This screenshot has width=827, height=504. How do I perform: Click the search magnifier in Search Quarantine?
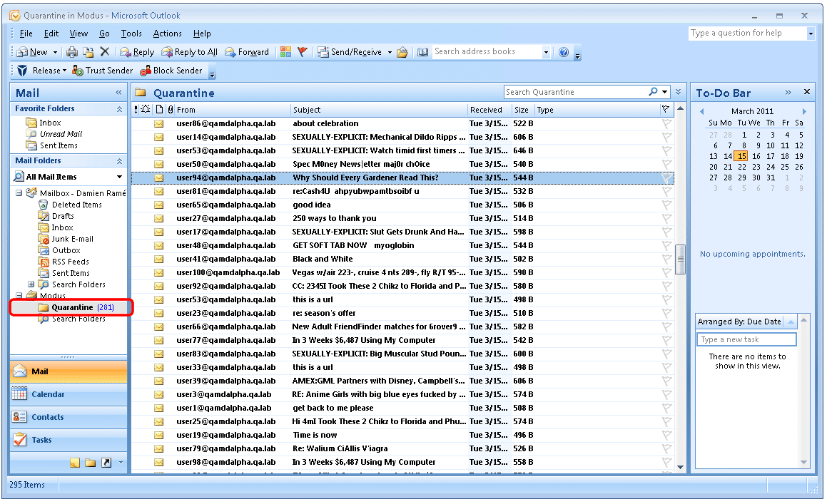(x=653, y=92)
